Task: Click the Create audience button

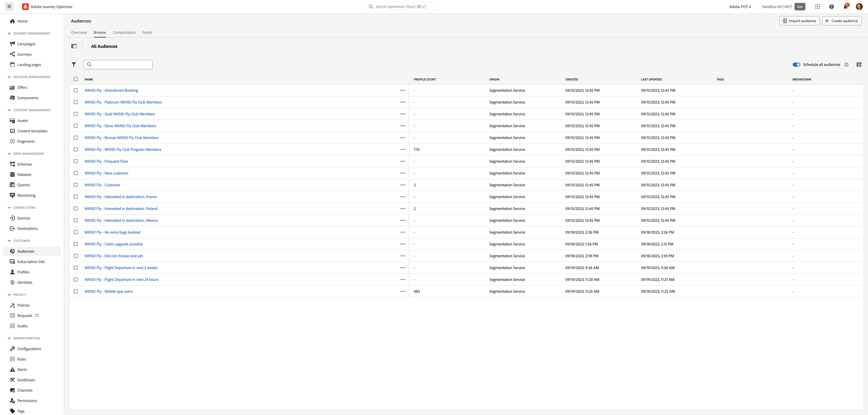Action: (841, 21)
